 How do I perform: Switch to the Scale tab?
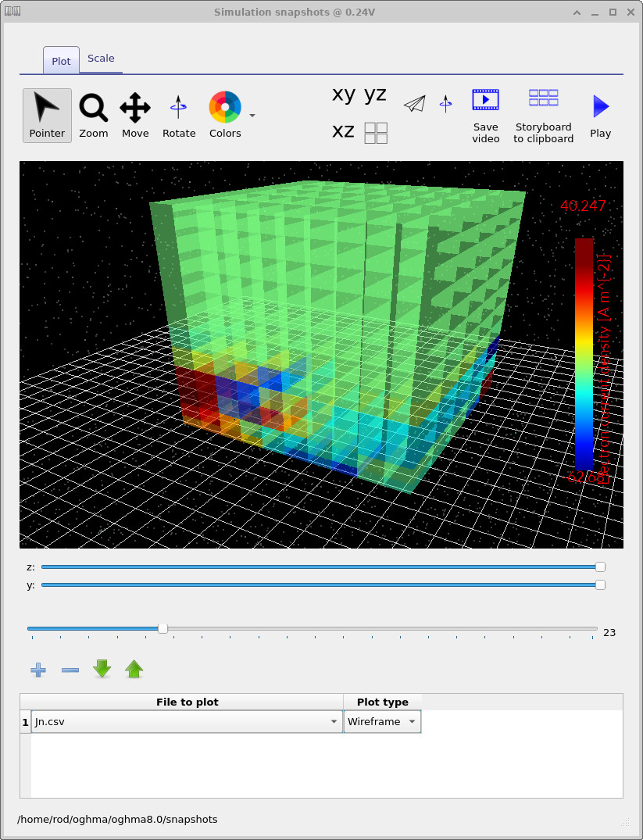coord(101,58)
